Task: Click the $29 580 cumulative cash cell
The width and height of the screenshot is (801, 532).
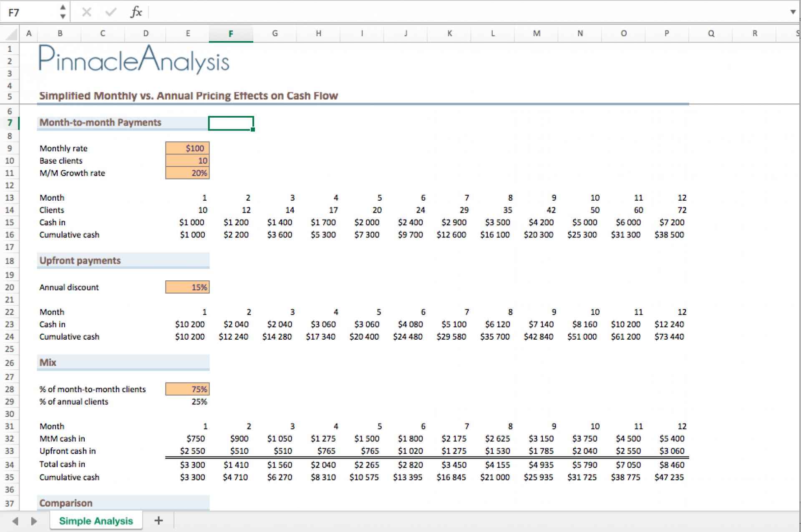Action: (449, 337)
